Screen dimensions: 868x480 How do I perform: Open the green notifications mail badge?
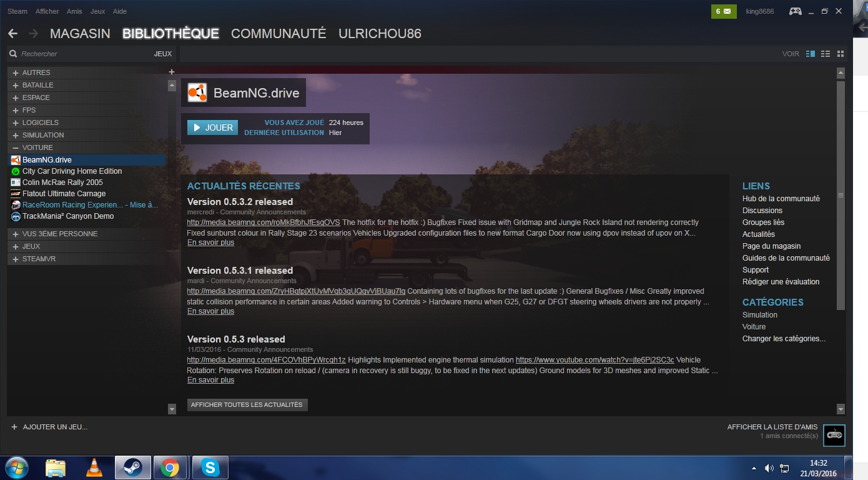point(724,11)
